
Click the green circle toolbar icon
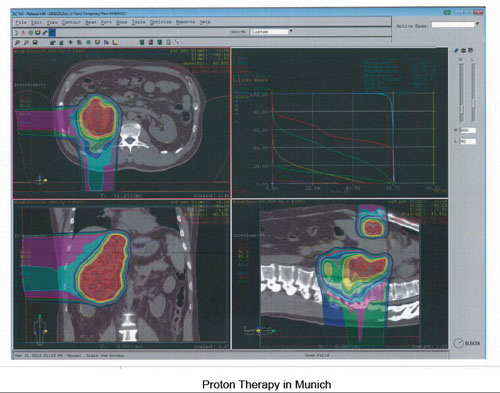[x=89, y=43]
